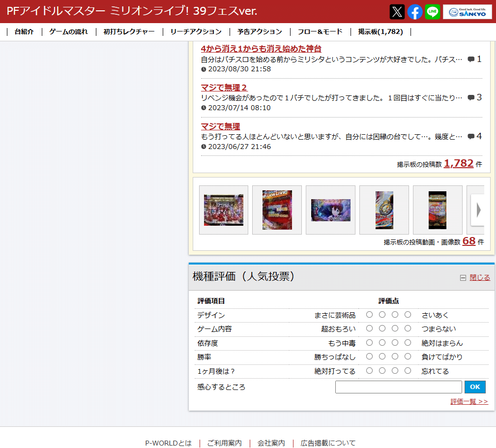Open the 68 posted images count link
The width and height of the screenshot is (496, 448).
(x=469, y=241)
